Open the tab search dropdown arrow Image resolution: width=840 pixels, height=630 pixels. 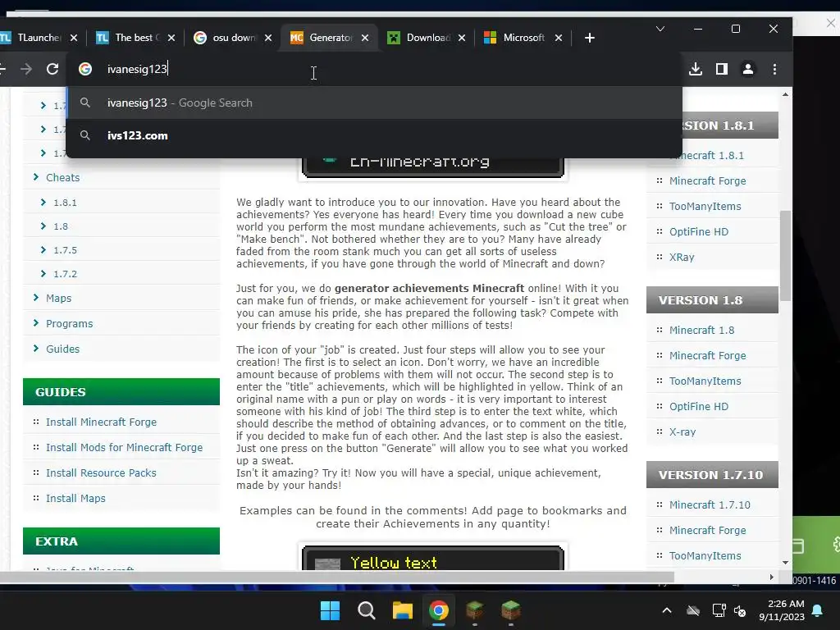coord(660,29)
